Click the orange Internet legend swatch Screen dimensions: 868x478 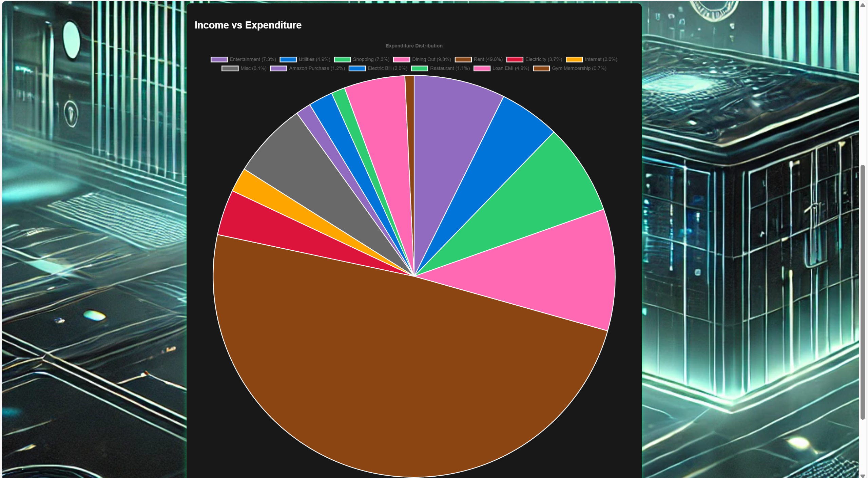pyautogui.click(x=574, y=59)
